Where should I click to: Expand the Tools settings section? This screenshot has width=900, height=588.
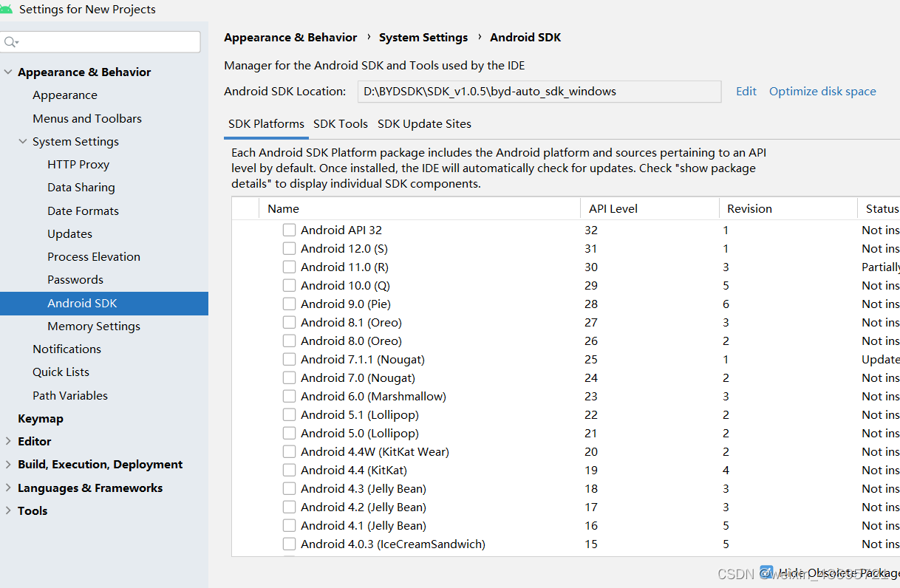[x=8, y=510]
